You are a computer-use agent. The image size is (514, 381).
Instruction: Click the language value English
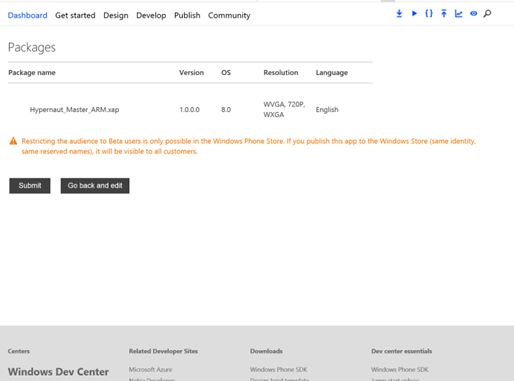(x=327, y=109)
